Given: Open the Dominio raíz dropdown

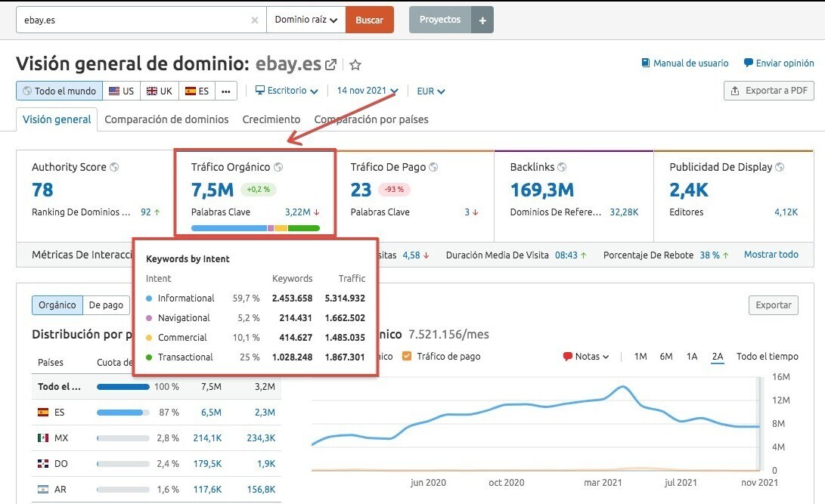Looking at the screenshot, I should [x=305, y=20].
